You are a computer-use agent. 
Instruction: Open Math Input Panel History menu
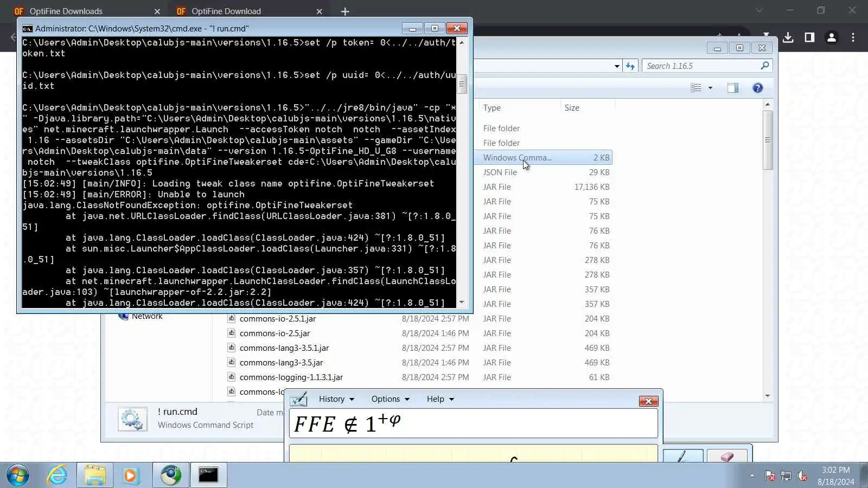tap(336, 399)
